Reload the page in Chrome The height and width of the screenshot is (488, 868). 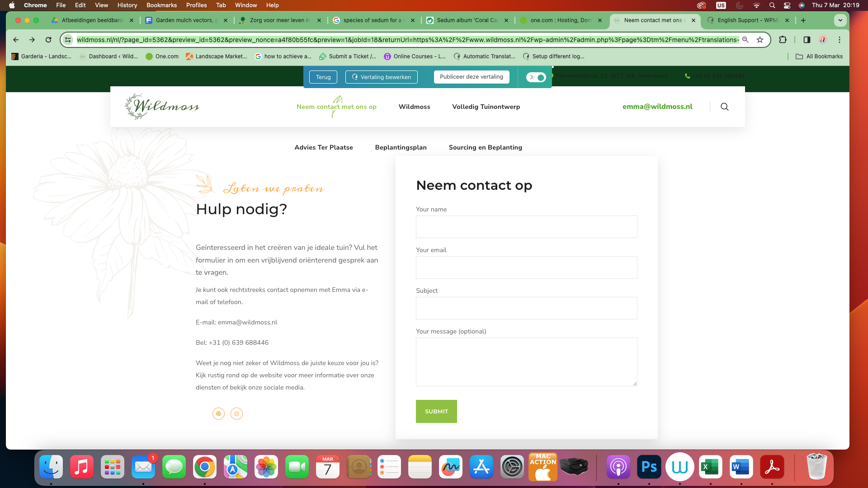coord(48,40)
